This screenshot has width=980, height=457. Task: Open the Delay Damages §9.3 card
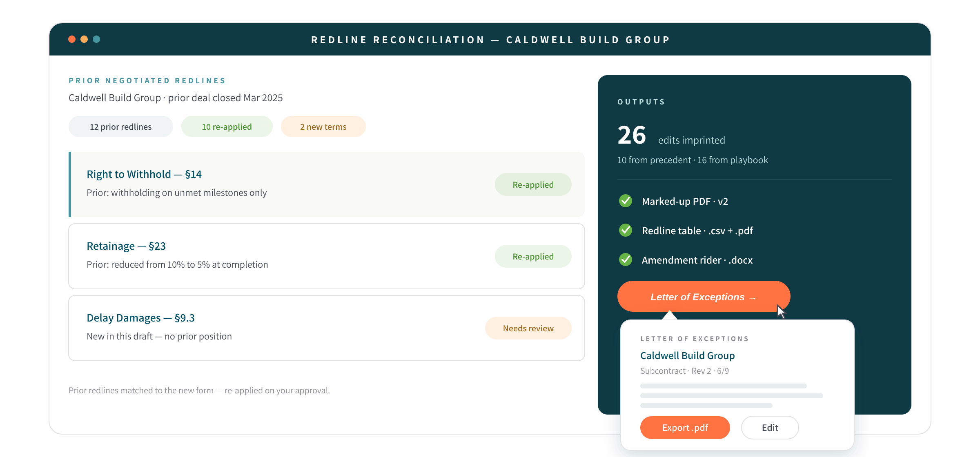tap(327, 328)
